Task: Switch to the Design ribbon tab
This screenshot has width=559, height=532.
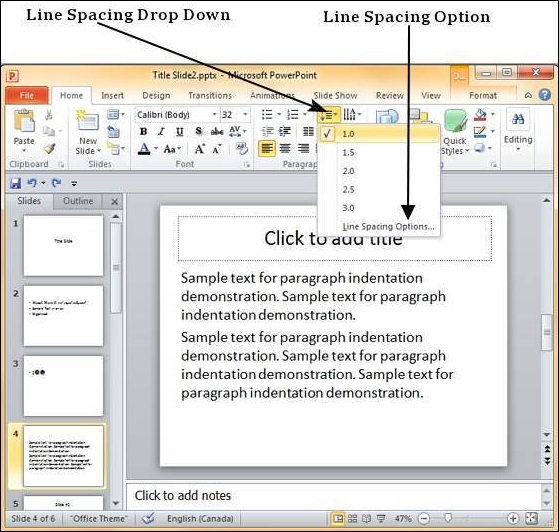Action: click(x=156, y=96)
